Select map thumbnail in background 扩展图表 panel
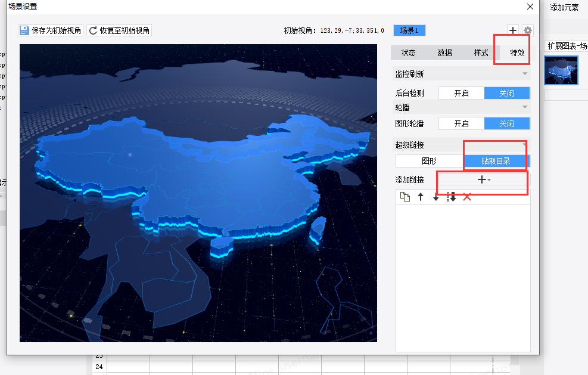Image resolution: width=588 pixels, height=375 pixels. pyautogui.click(x=561, y=70)
